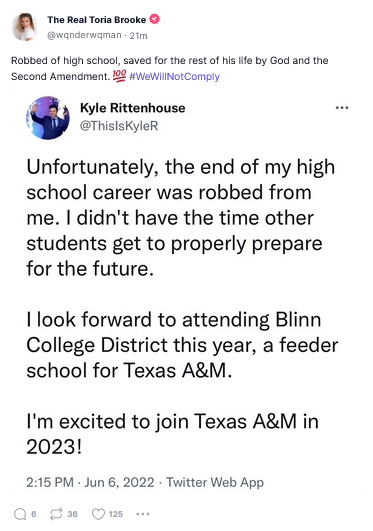This screenshot has width=373, height=531.
Task: Open the @wqnderwqman handle
Action: point(84,35)
